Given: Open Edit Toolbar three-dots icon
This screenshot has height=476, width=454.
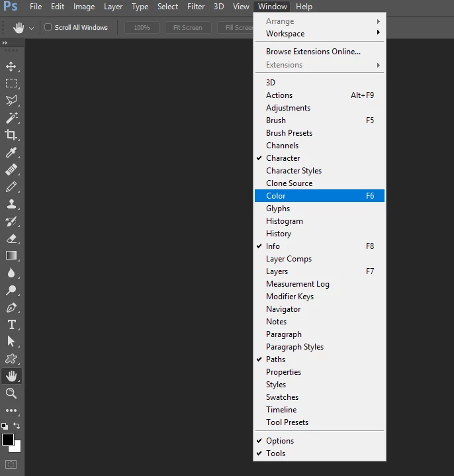Looking at the screenshot, I should pyautogui.click(x=11, y=410).
